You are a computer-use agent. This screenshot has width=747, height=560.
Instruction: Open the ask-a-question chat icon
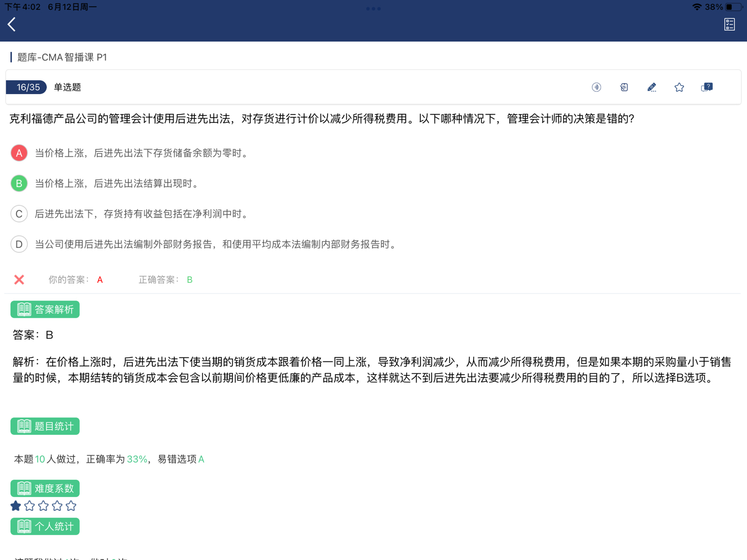707,87
